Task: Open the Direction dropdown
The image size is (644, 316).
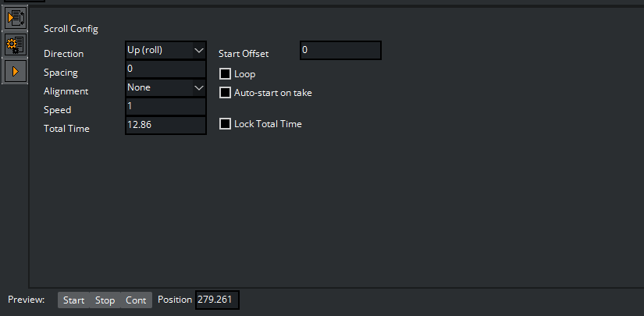Action: pyautogui.click(x=165, y=50)
